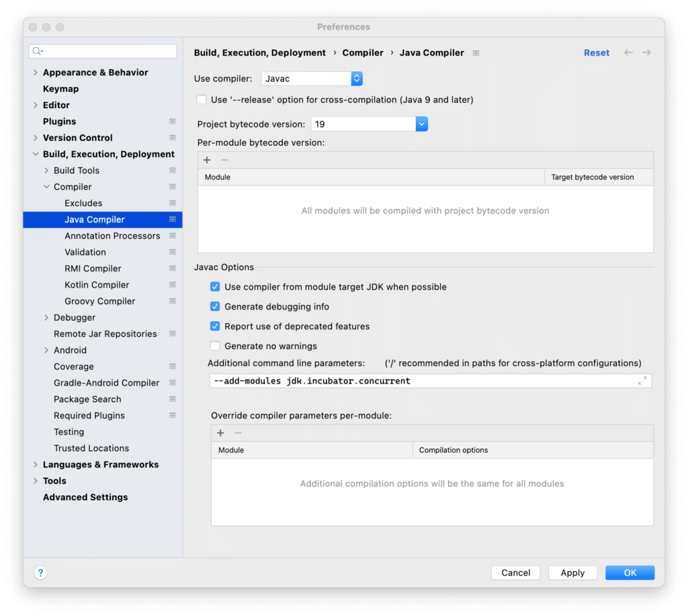This screenshot has width=688, height=616.
Task: Click the search magnifier icon in settings
Action: click(38, 51)
